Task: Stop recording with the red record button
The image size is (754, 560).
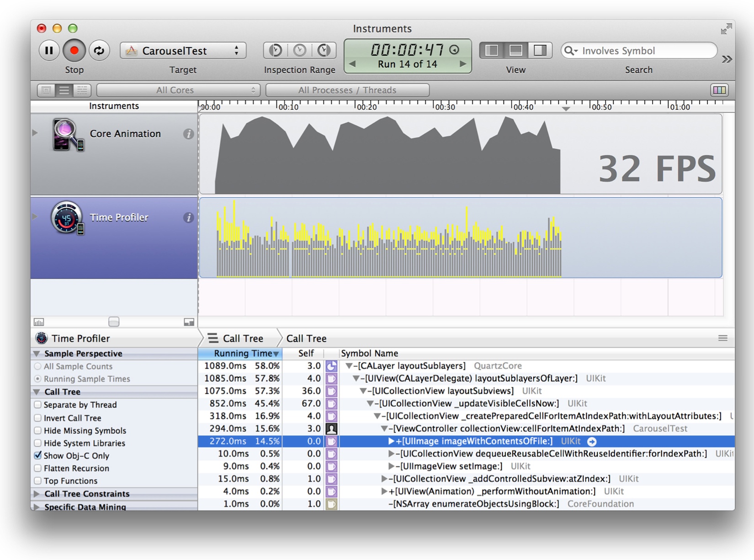Action: (74, 50)
